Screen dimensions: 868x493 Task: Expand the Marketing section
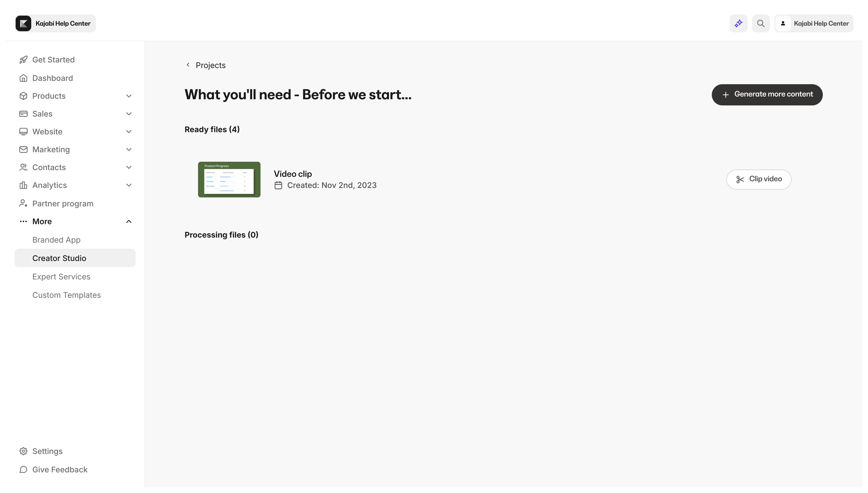tap(129, 149)
